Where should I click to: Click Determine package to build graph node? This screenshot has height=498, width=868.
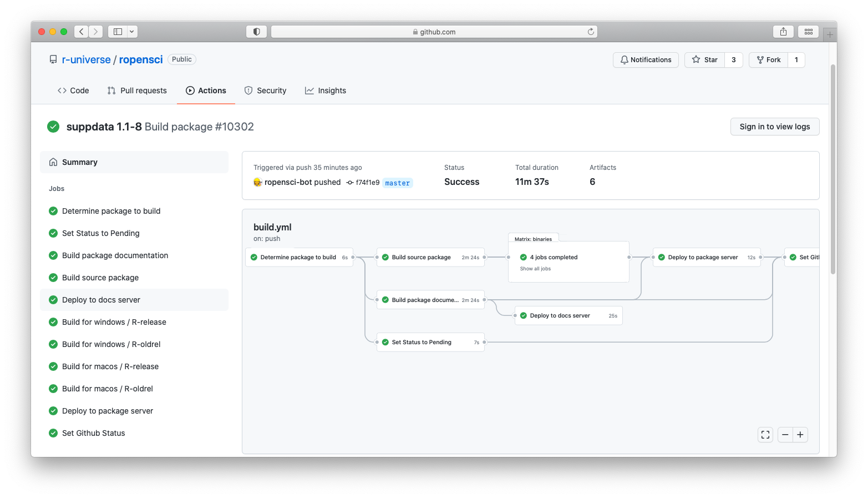[300, 257]
